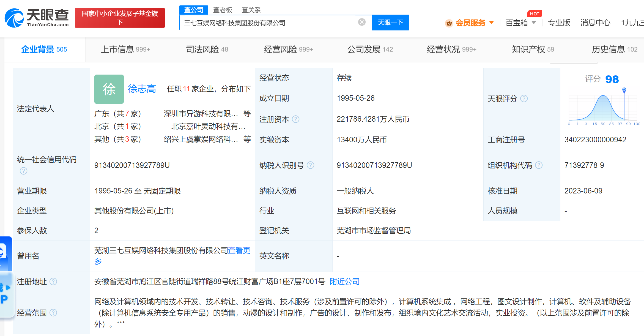Click 其他（共3家）region row

tap(172, 139)
